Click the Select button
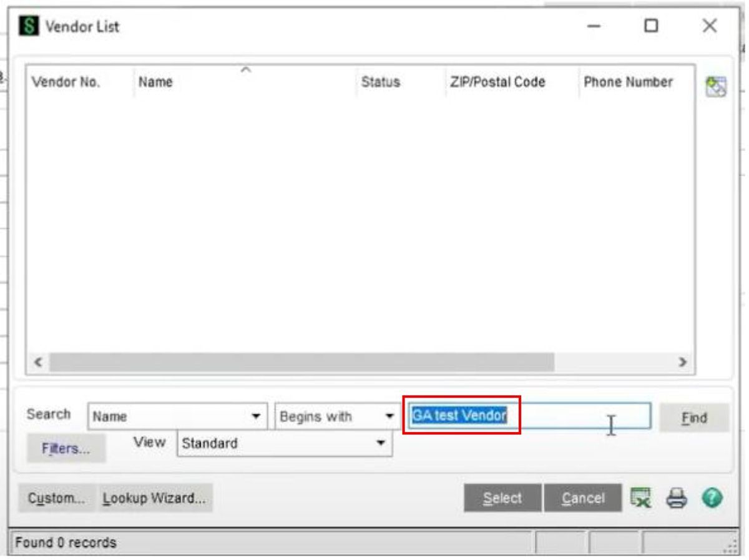The width and height of the screenshot is (749, 560). click(x=502, y=497)
